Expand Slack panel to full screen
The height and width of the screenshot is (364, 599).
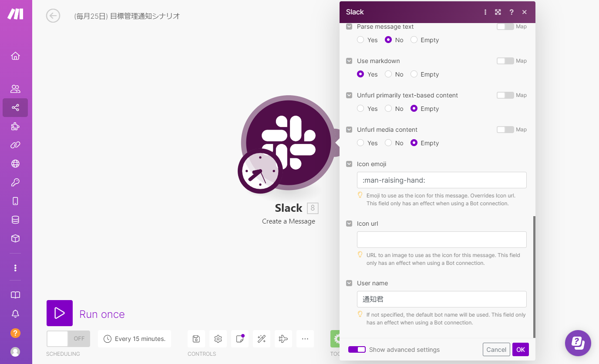point(498,12)
